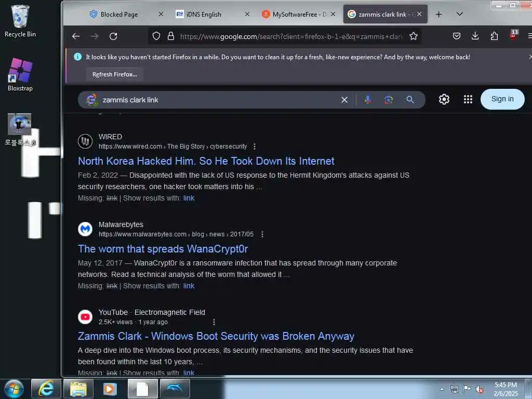Start voice search with microphone icon
The image size is (532, 399).
[x=367, y=99]
